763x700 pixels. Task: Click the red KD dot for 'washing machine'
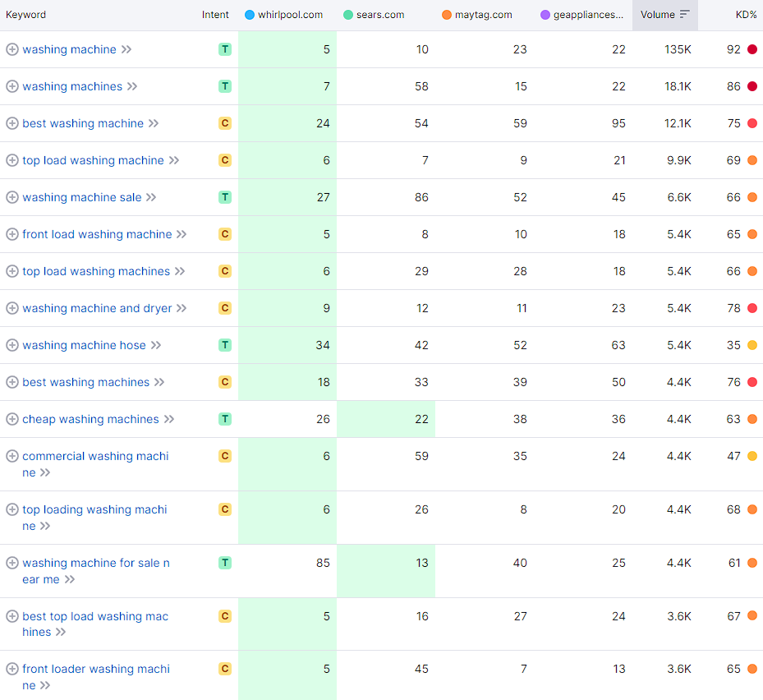[752, 49]
